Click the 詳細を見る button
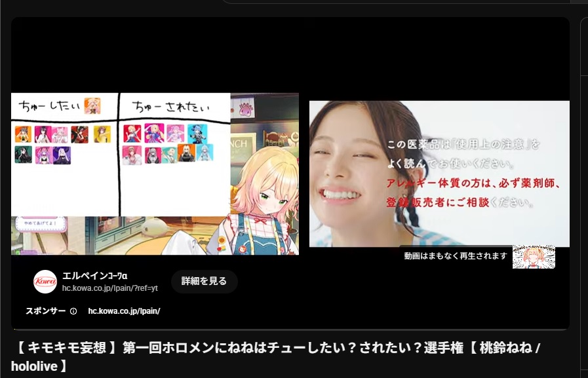 click(x=204, y=281)
